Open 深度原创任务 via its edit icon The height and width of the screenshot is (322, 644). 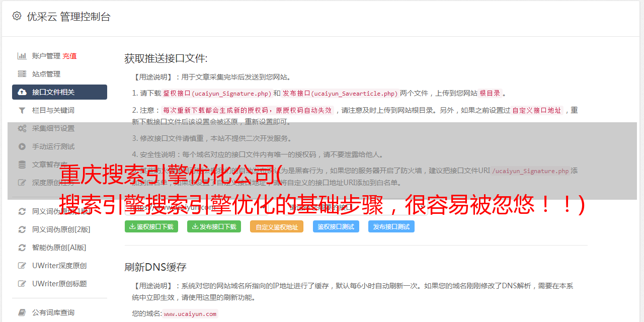[x=22, y=183]
